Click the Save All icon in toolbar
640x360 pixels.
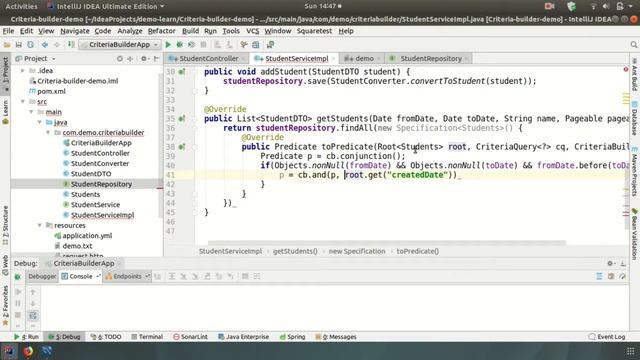[x=19, y=44]
